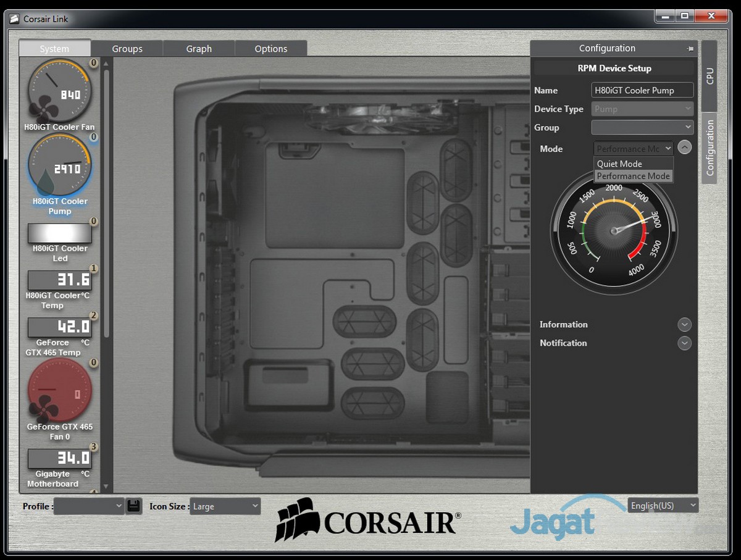This screenshot has height=560, width=741.
Task: Select the GeForce GTX 465 Temp readout
Action: tap(59, 327)
